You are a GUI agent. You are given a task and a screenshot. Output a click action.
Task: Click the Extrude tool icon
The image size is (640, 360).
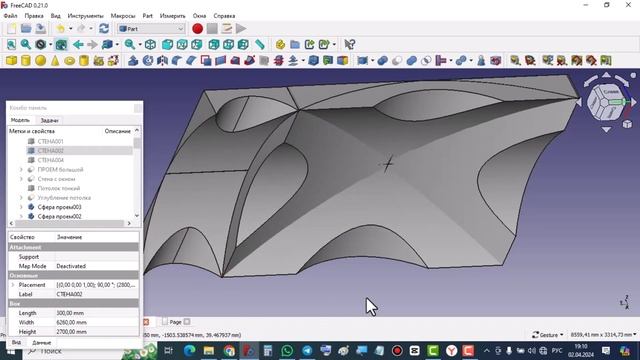pos(133,61)
